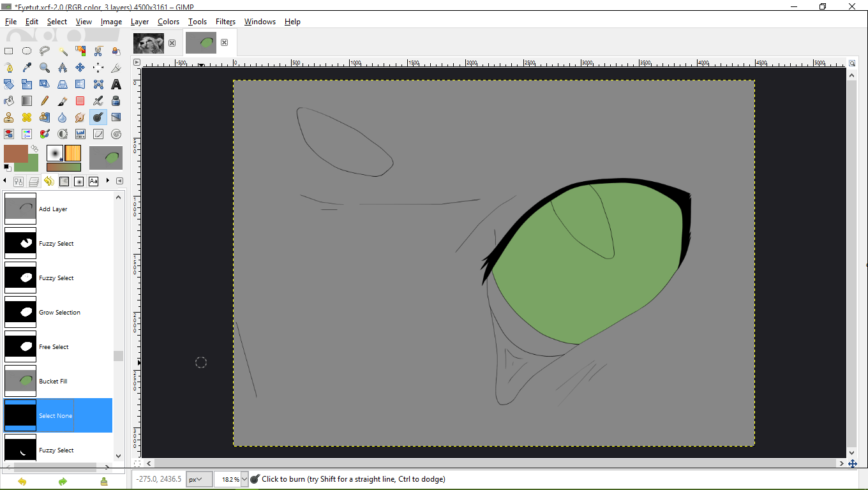Select the Clone stamp tool
Screen dimensions: 868x490
coord(9,117)
